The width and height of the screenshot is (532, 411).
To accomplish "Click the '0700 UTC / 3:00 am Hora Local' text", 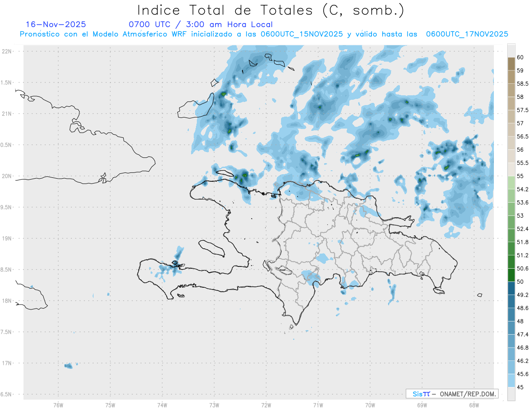I will 200,24.
